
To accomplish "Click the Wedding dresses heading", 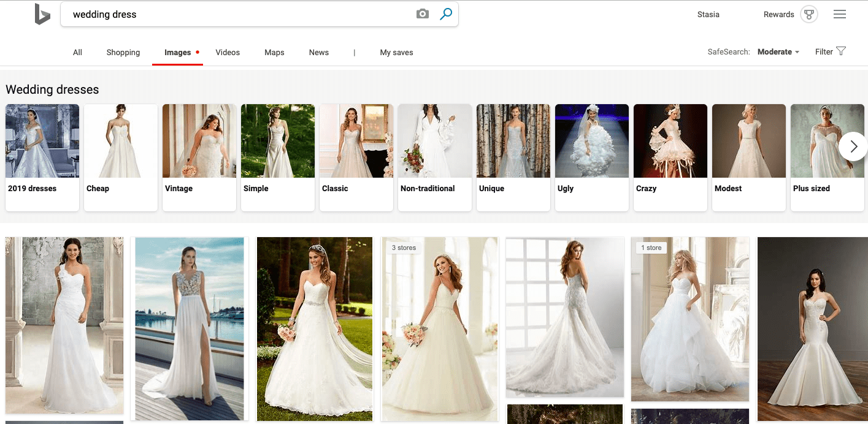I will 52,89.
